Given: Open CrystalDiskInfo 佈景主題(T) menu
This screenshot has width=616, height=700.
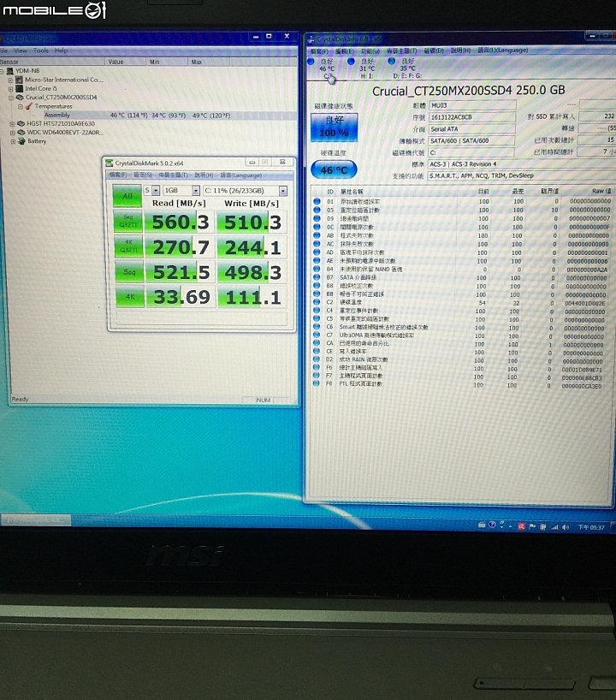Looking at the screenshot, I should coord(402,50).
